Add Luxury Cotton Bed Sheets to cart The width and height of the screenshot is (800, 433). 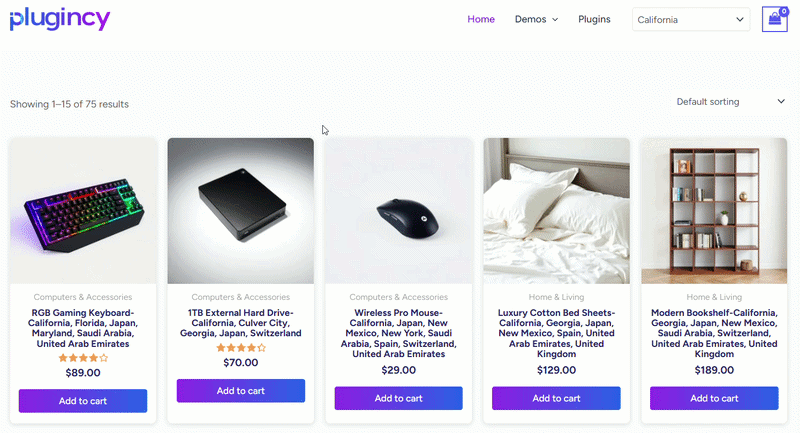pyautogui.click(x=556, y=398)
